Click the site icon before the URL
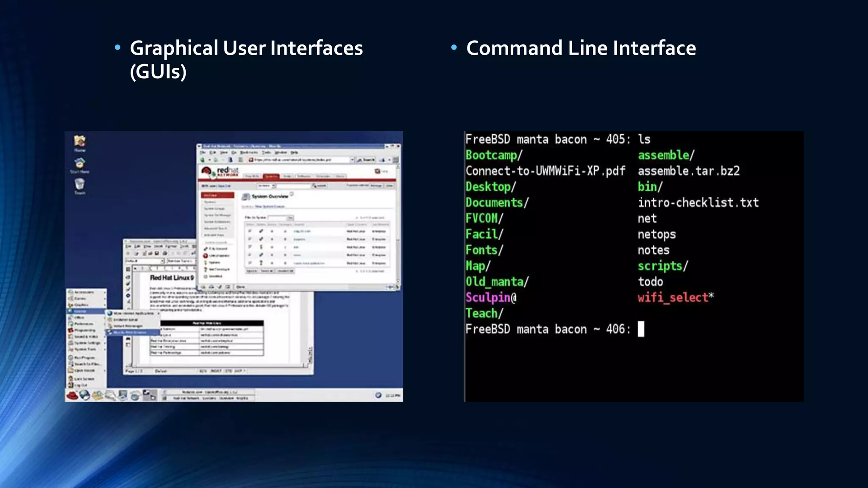Viewport: 868px width, 488px height. 251,160
